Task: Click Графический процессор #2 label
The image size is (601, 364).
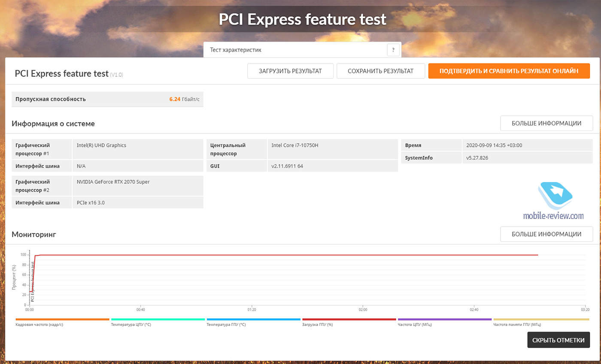Action: (x=33, y=186)
